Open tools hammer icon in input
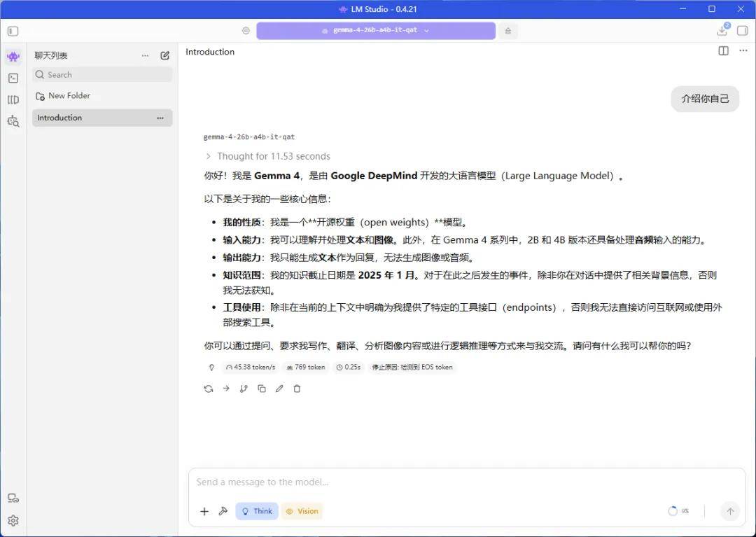 coord(223,511)
